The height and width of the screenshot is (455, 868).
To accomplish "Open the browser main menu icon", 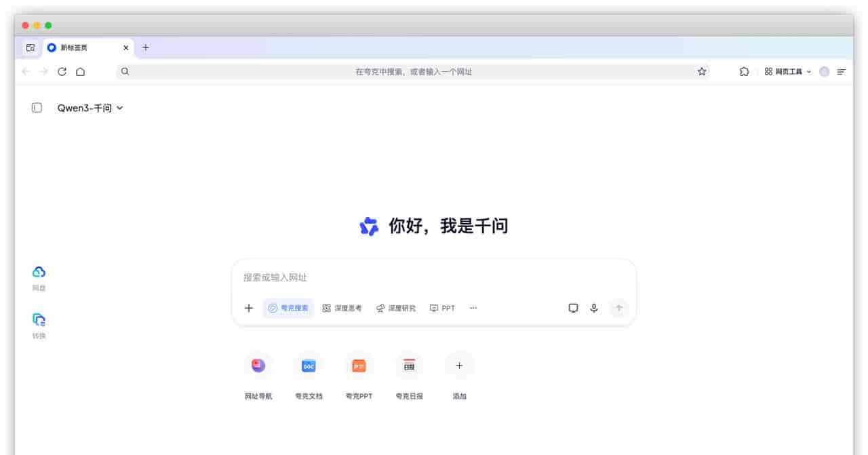I will (842, 71).
